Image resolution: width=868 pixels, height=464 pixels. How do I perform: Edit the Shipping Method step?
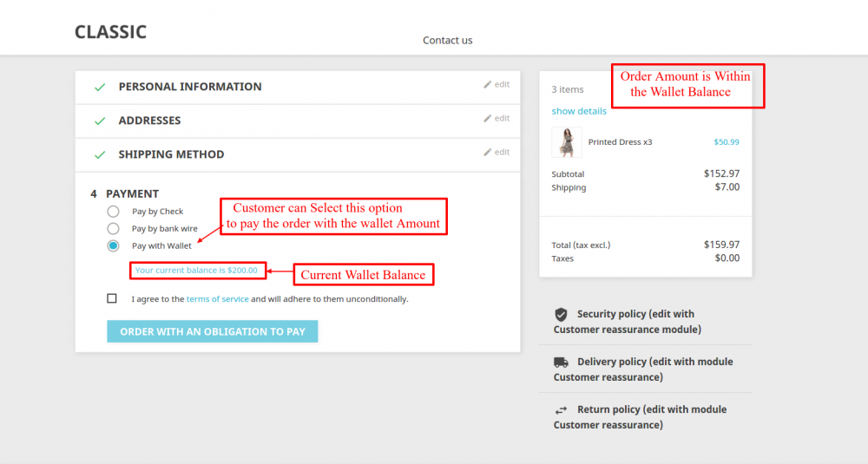[496, 152]
